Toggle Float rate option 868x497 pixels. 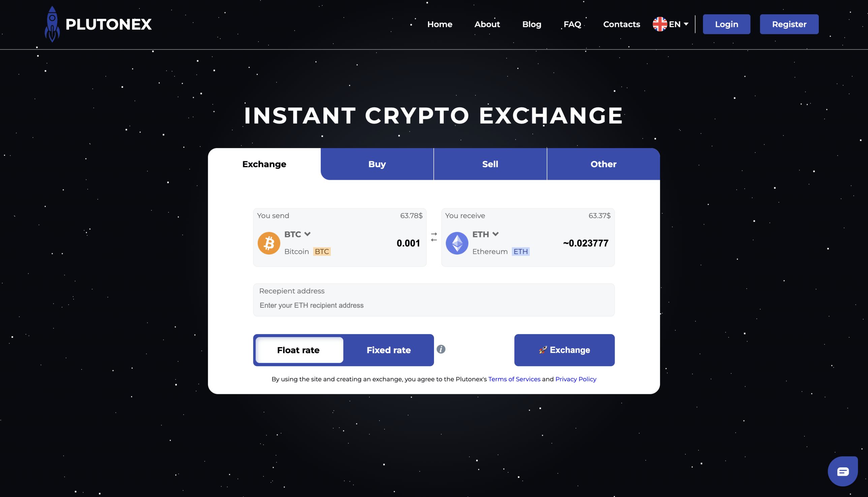(x=298, y=350)
